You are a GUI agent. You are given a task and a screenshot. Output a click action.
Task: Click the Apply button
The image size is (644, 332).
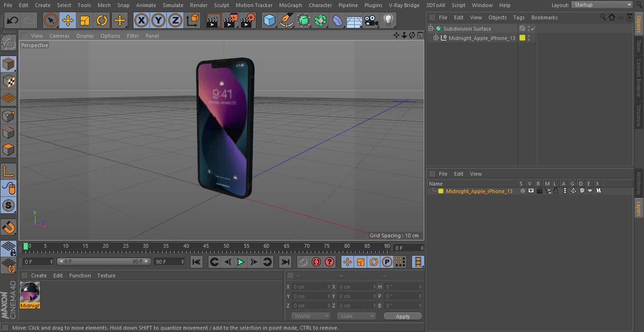[403, 316]
